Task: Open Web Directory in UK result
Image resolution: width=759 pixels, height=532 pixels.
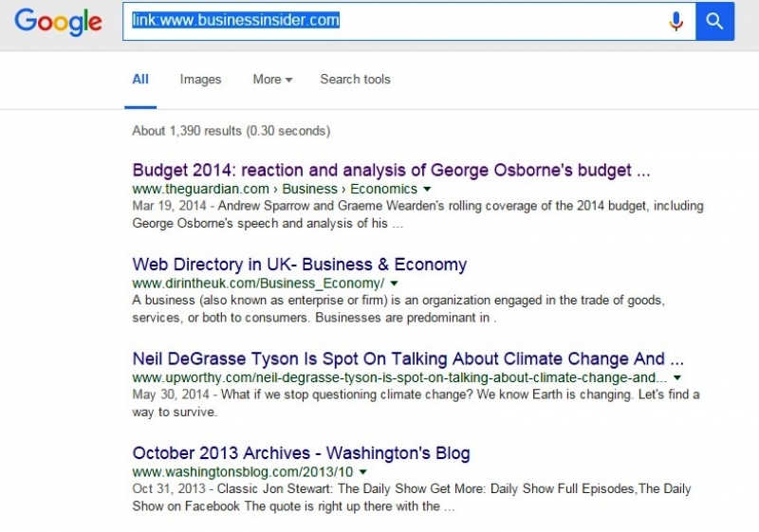Action: coord(300,265)
